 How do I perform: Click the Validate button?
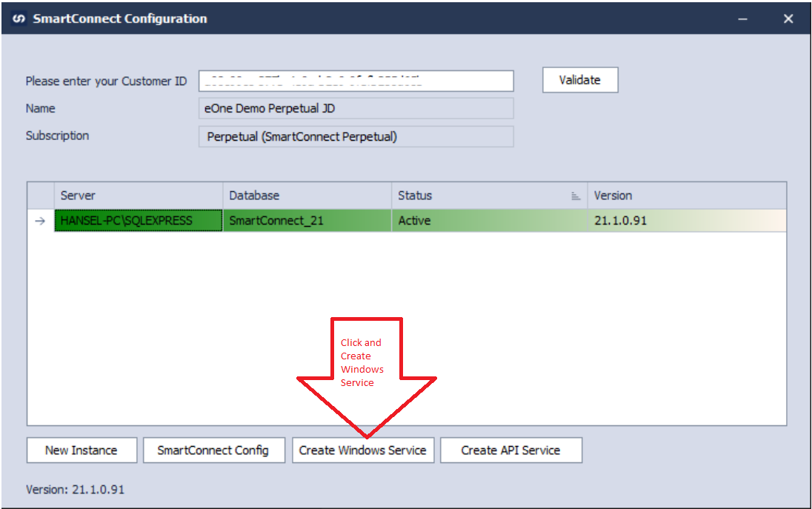(x=580, y=80)
